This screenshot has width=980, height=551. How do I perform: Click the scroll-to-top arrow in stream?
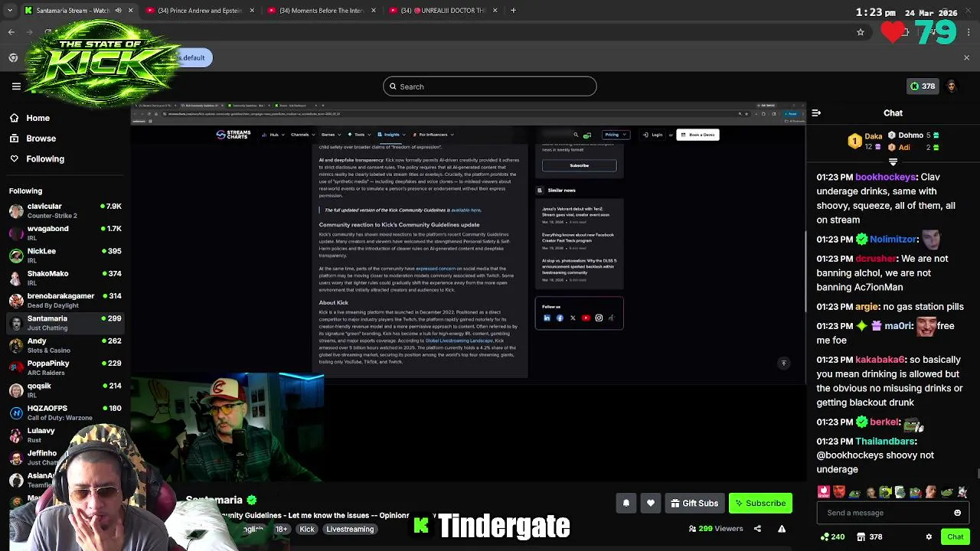click(x=783, y=364)
